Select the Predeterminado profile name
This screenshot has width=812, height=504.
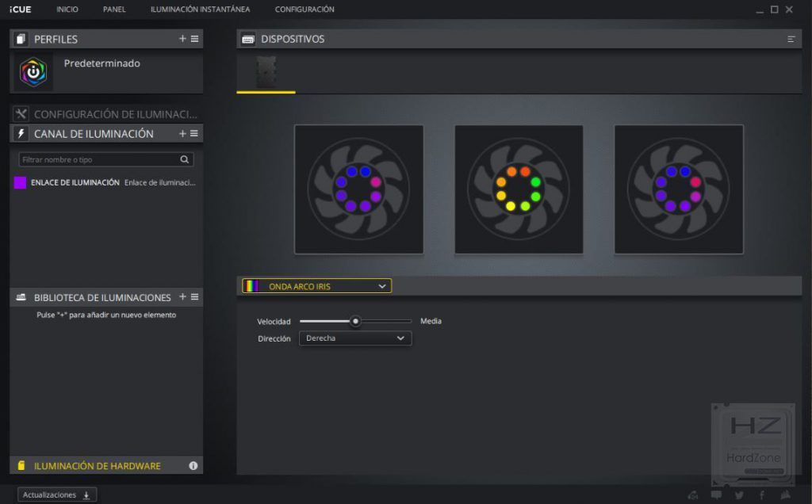[102, 63]
